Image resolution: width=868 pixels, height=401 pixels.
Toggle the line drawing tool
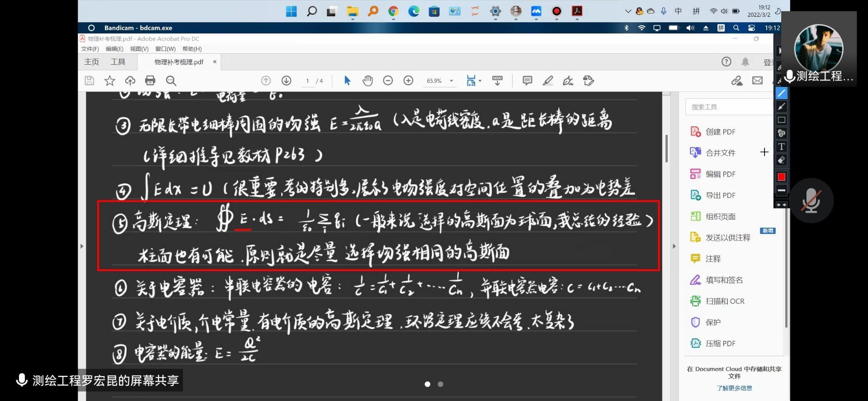(781, 93)
